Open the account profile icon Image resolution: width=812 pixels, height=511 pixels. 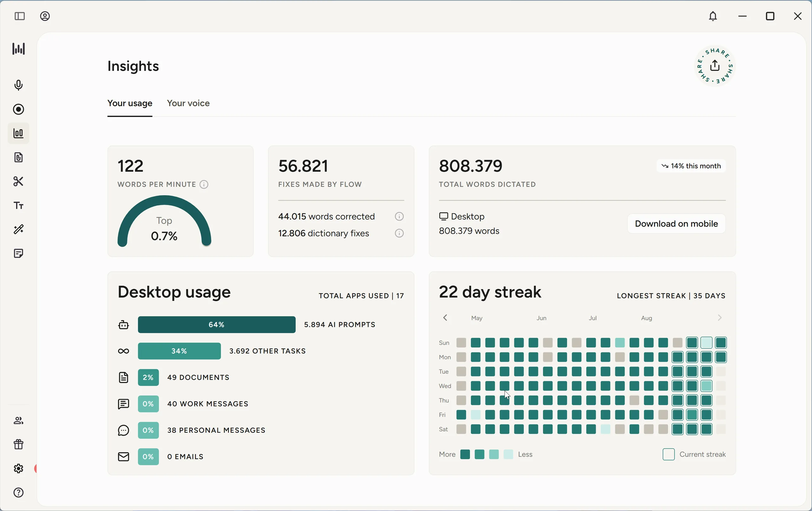[45, 16]
